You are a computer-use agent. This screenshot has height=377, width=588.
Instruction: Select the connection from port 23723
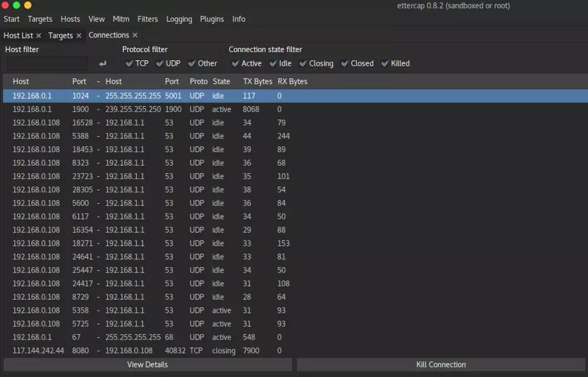(x=296, y=176)
